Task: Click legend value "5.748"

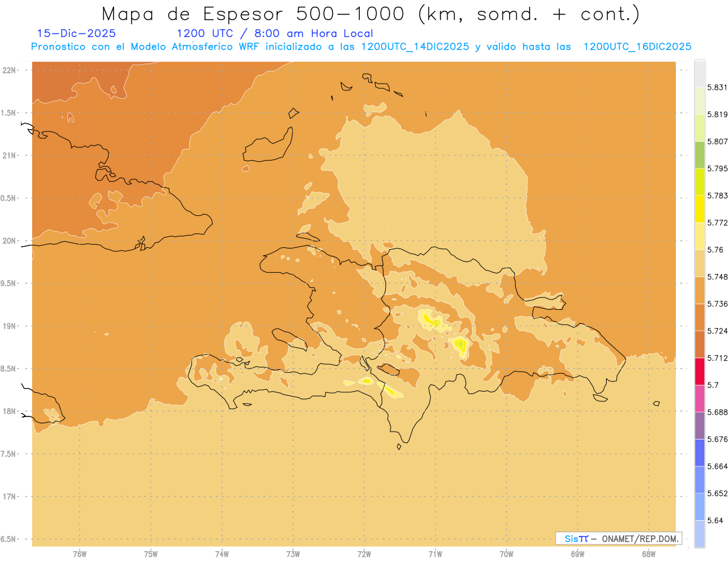Action: 718,276
